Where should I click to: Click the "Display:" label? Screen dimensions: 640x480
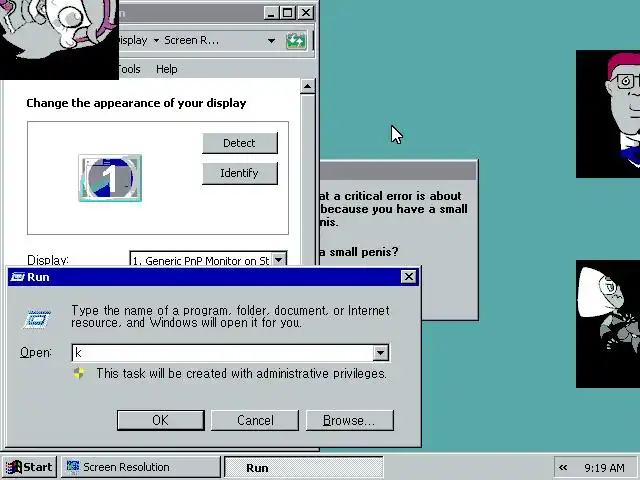[48, 260]
